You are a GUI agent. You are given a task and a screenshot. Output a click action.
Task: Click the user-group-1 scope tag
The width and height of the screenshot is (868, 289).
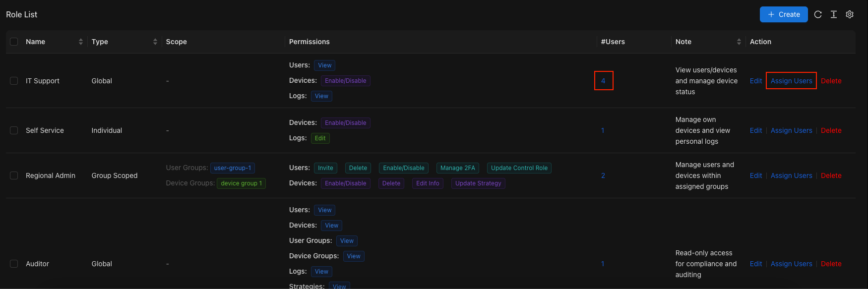(233, 168)
